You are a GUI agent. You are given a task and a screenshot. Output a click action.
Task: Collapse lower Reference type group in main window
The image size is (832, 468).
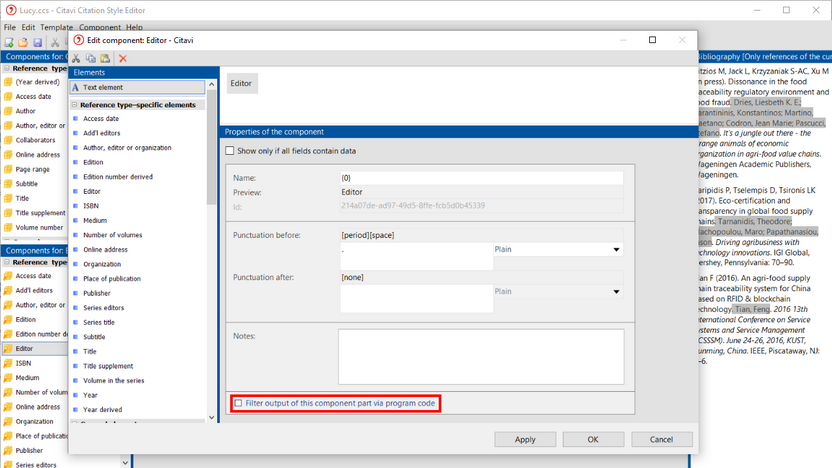tap(7, 262)
